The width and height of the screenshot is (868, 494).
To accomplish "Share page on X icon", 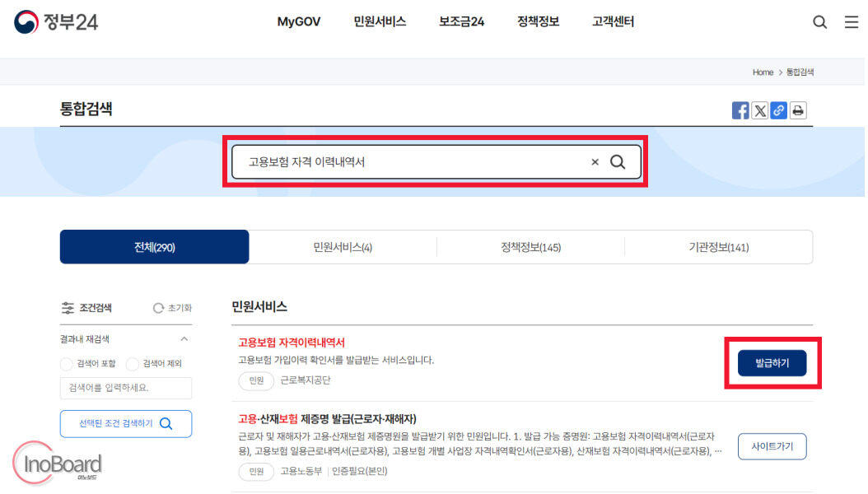I will (x=759, y=110).
